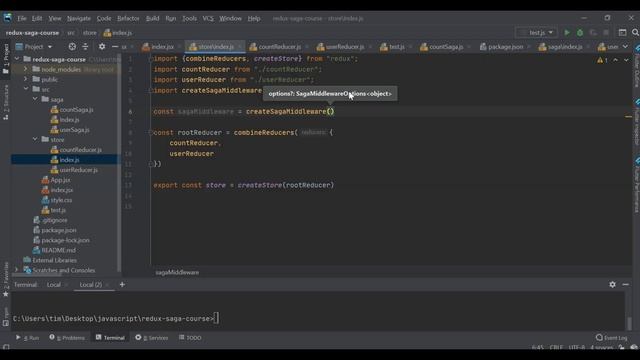This screenshot has height=360, width=640.
Task: Collapse the store folder
Action: pyautogui.click(x=35, y=139)
